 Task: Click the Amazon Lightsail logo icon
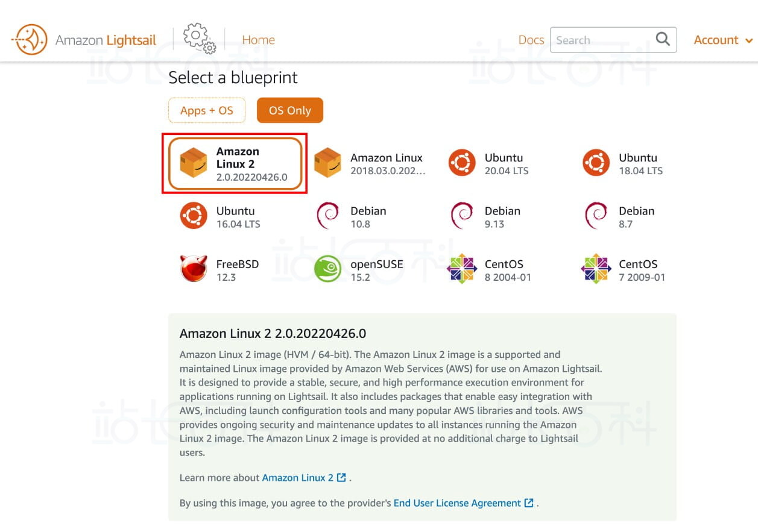[30, 40]
